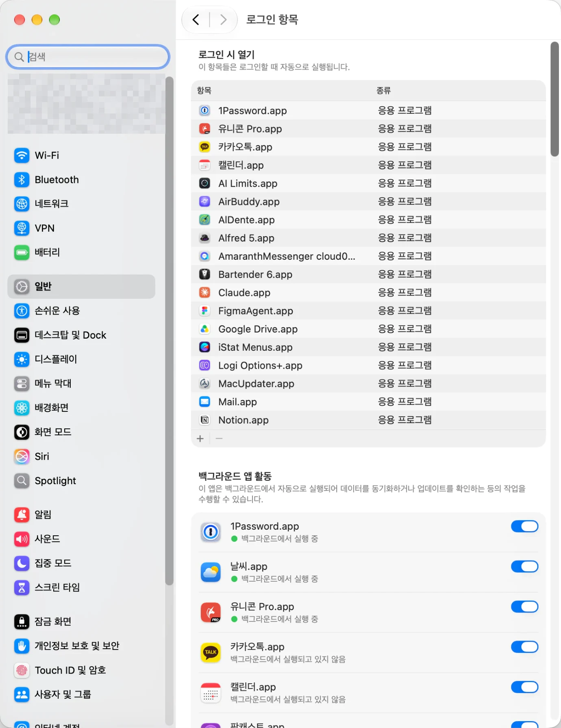Select Mail.app login item
Viewport: 561px width, 728px height.
pos(368,402)
